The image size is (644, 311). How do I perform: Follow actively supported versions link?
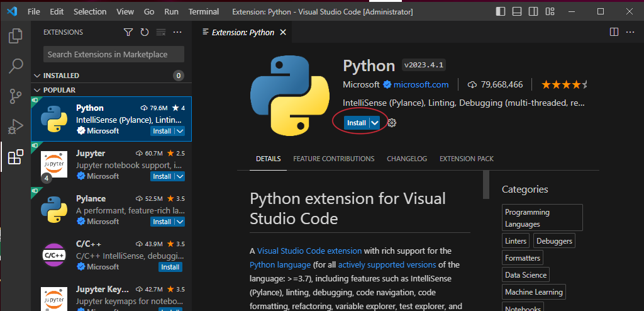click(x=387, y=264)
